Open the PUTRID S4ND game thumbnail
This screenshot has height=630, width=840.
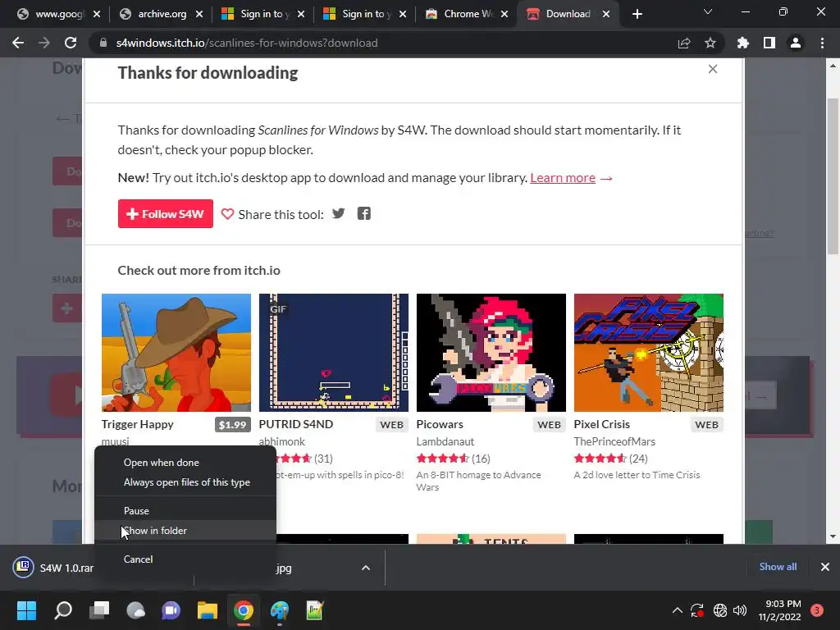(x=334, y=353)
